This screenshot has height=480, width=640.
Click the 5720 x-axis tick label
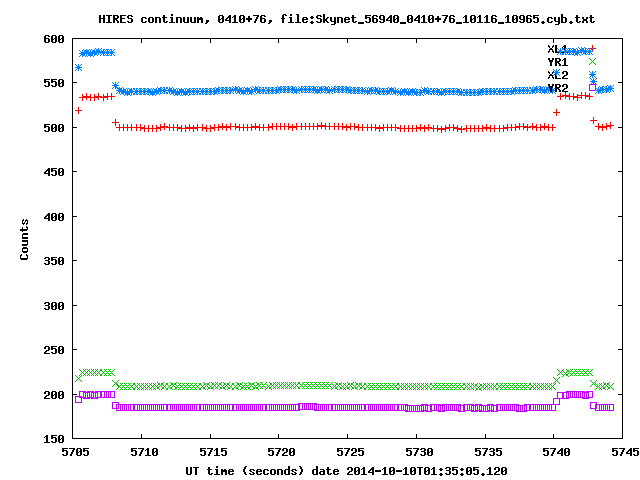pos(281,452)
